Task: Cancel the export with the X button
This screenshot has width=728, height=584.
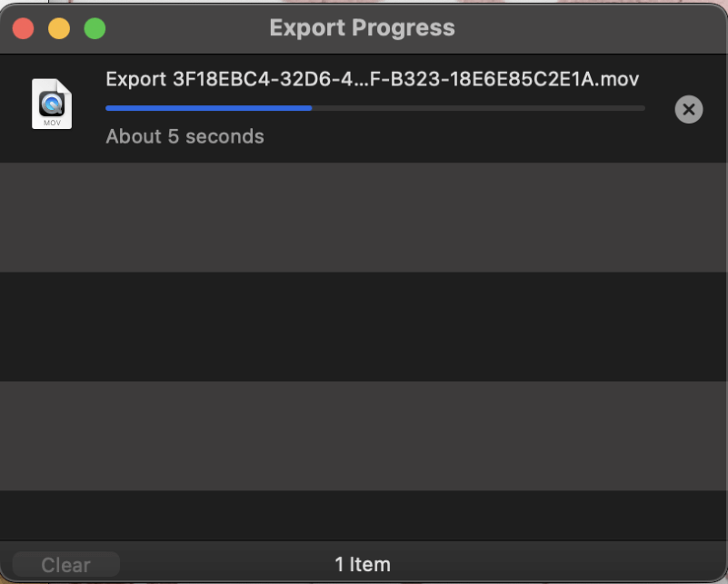Action: (x=689, y=110)
